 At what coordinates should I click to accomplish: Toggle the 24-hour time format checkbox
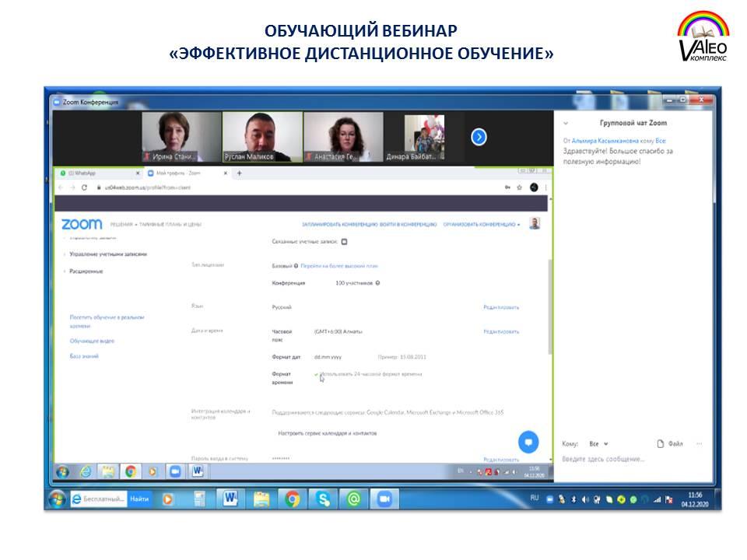click(317, 375)
